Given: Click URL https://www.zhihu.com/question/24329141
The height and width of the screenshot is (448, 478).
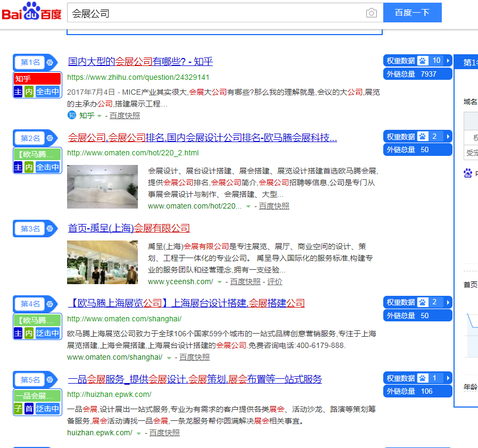Looking at the screenshot, I should (x=138, y=77).
